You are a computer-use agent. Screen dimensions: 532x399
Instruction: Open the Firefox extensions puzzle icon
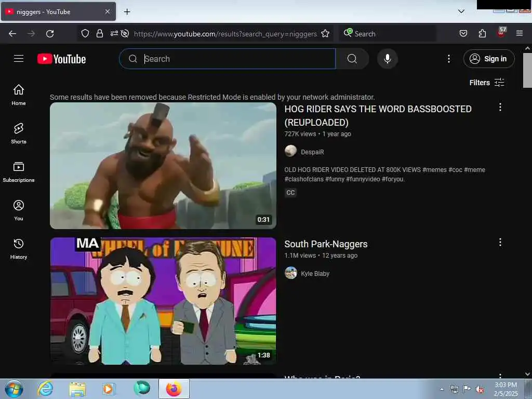coord(482,33)
